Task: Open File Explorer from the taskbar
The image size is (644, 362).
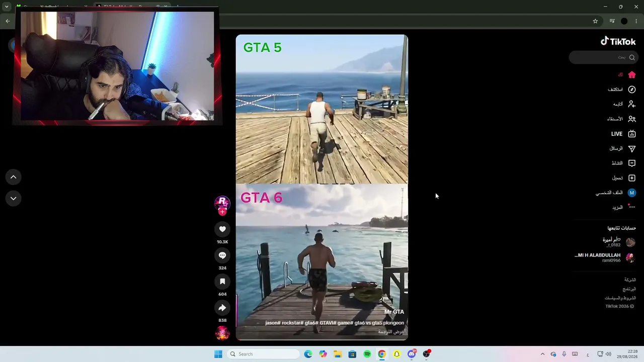Action: tap(338, 354)
